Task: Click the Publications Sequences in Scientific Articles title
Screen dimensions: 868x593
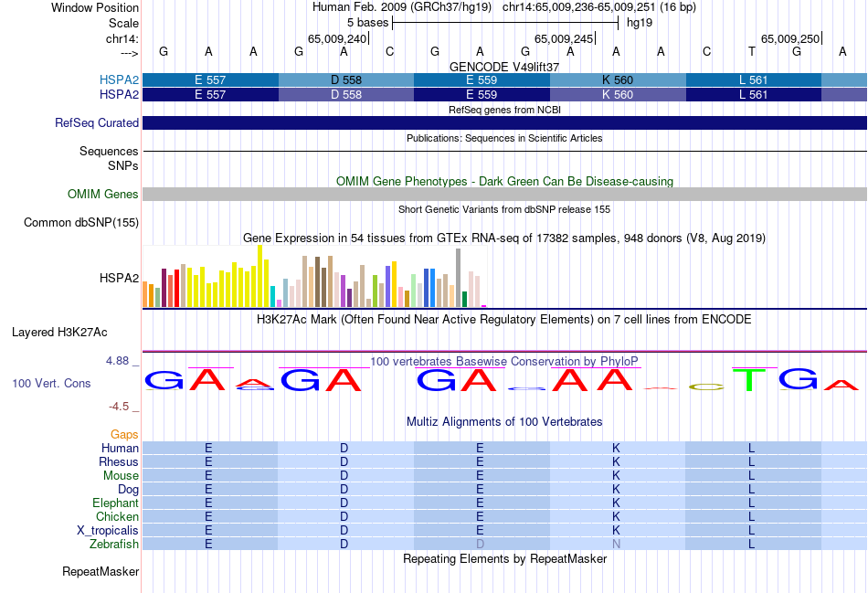Action: [504, 138]
